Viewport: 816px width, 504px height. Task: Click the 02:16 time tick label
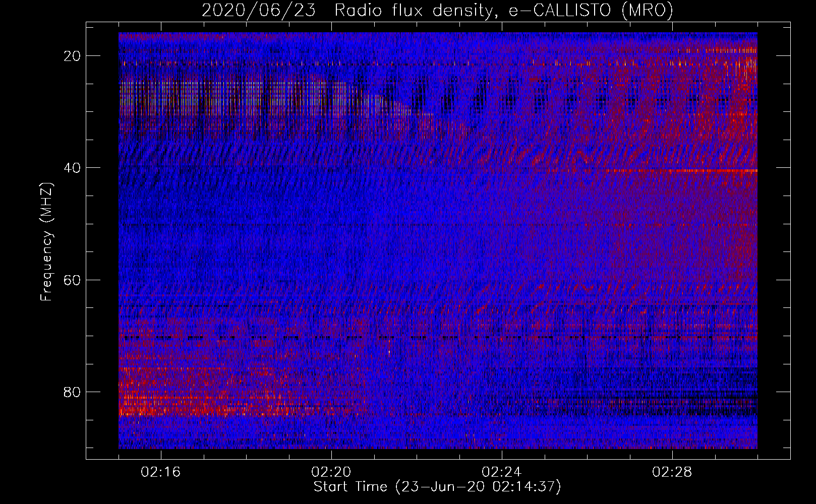(x=161, y=472)
